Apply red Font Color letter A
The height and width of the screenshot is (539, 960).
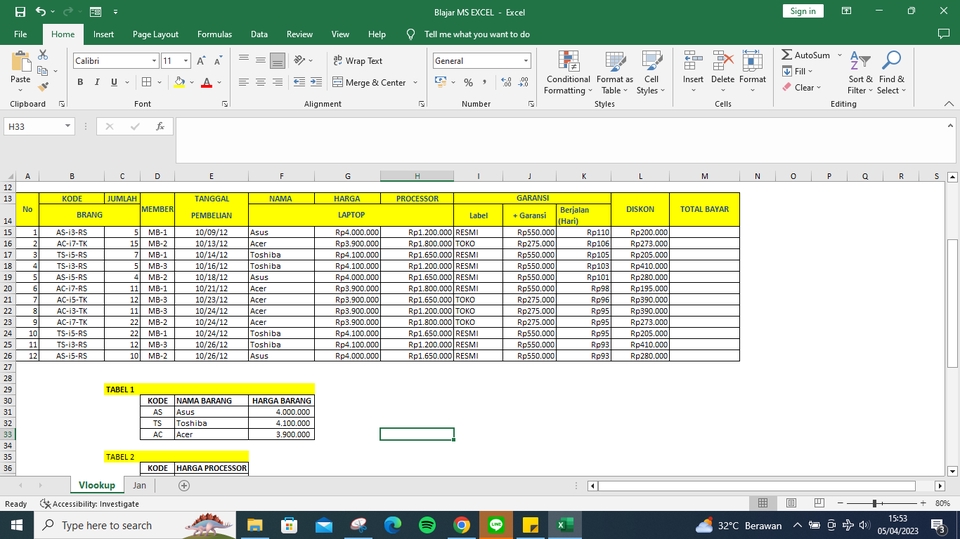(206, 82)
